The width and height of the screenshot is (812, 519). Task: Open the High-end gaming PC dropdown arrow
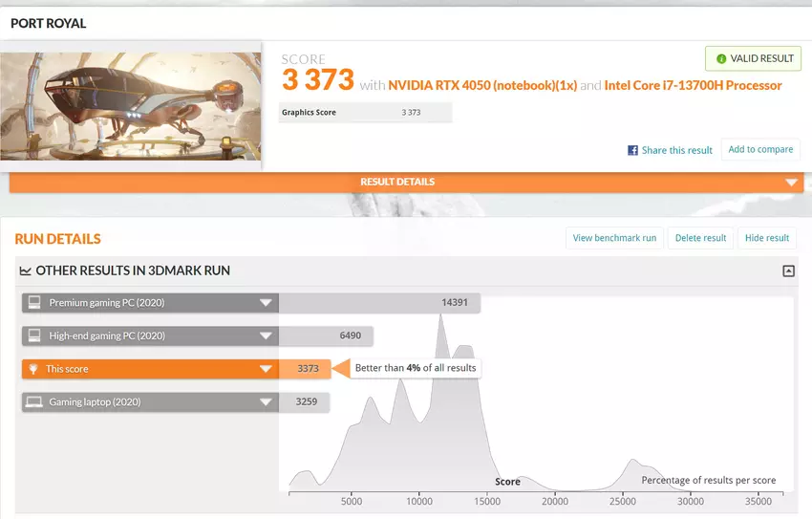[266, 335]
